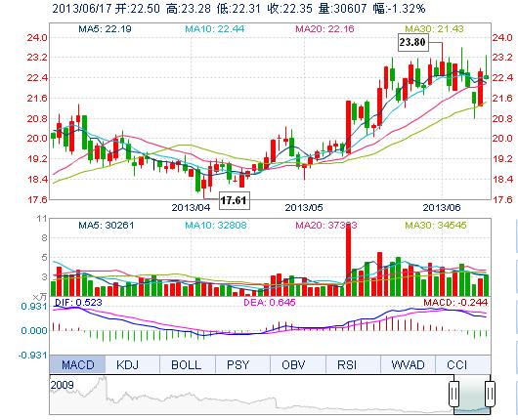518x420 pixels.
Task: Click the 2013/05 date axis label
Action: (x=304, y=207)
